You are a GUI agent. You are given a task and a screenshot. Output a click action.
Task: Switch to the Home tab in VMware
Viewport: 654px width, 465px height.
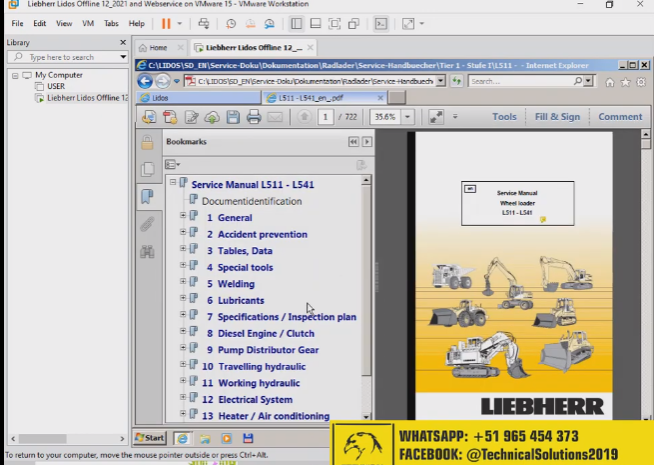click(x=153, y=48)
